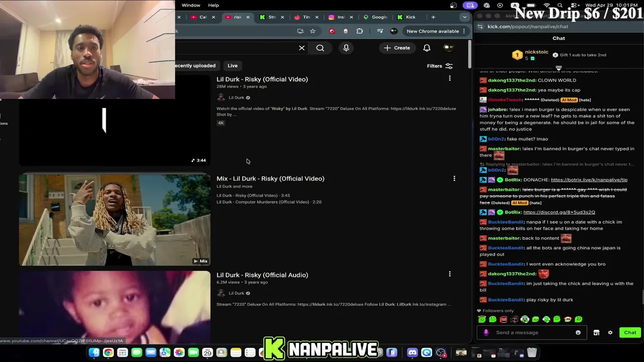The width and height of the screenshot is (644, 362).
Task: Open a new Chrome tab
Action: coord(433,17)
